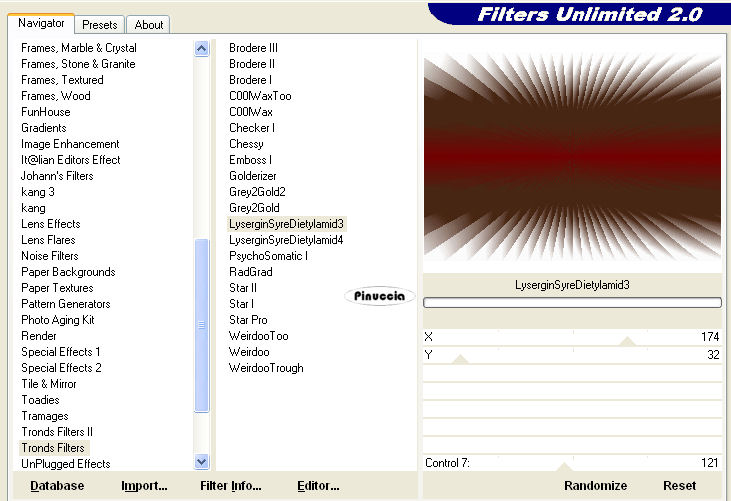731x501 pixels.
Task: Switch to the Navigator tab
Action: click(x=41, y=23)
